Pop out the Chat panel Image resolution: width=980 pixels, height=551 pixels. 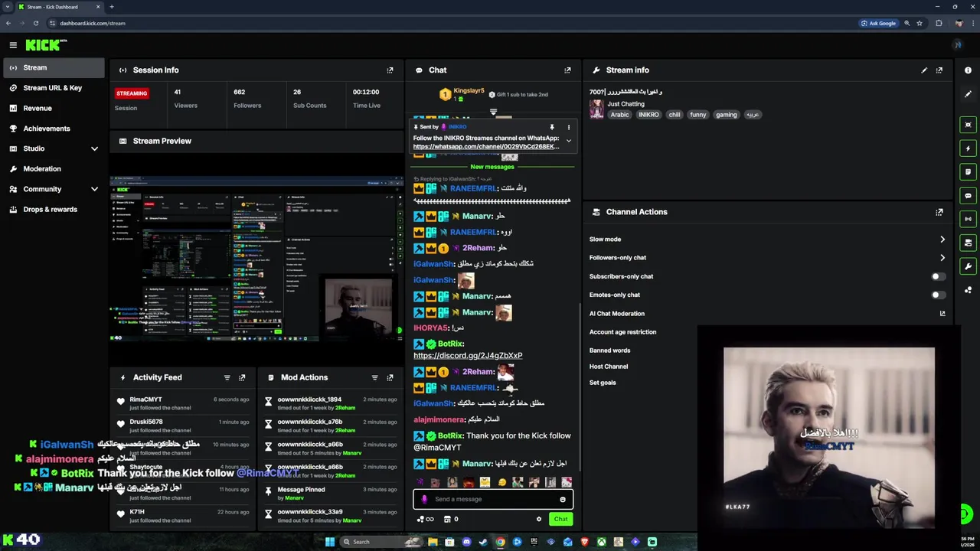[x=567, y=70]
